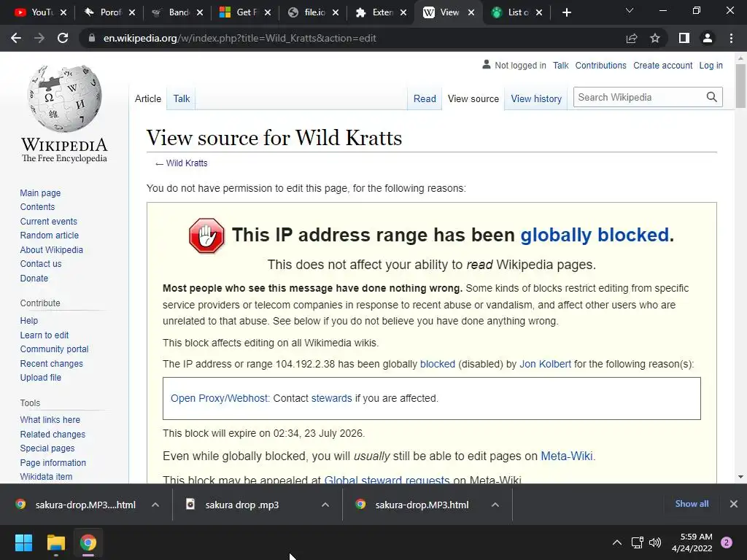Open the volume control in tray
The height and width of the screenshot is (560, 747).
[655, 542]
